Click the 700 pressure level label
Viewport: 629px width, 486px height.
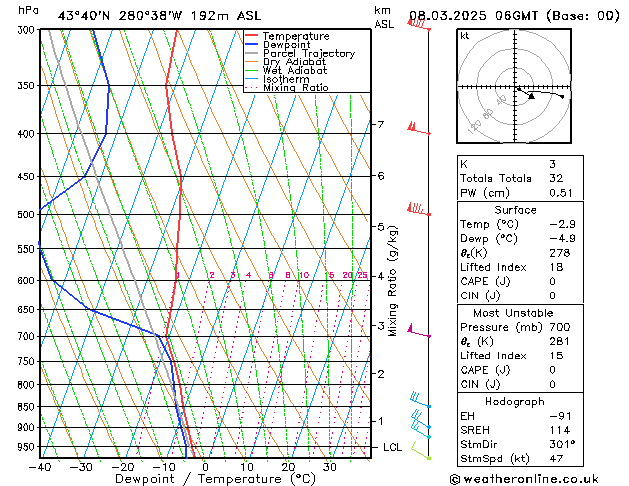pyautogui.click(x=28, y=336)
